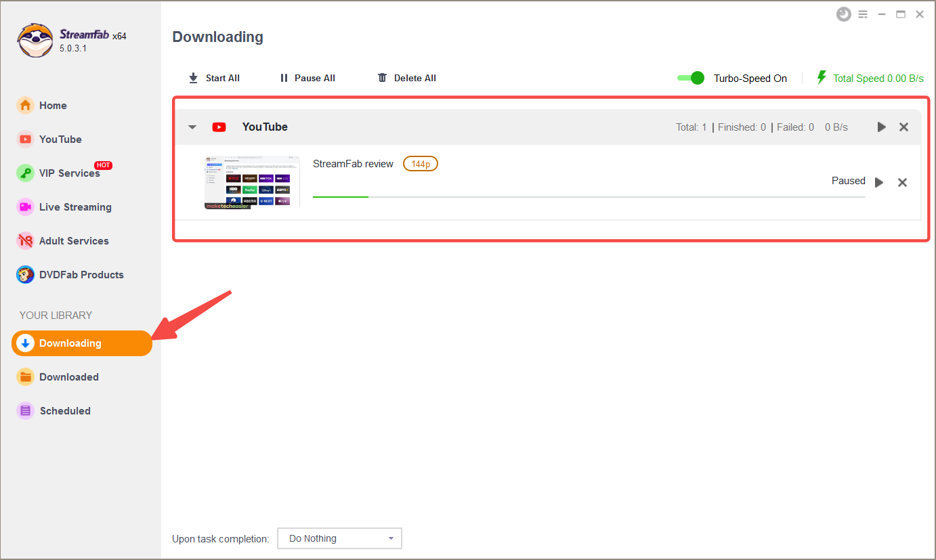Open the hamburger menu in title bar
This screenshot has height=560, width=936.
click(863, 14)
